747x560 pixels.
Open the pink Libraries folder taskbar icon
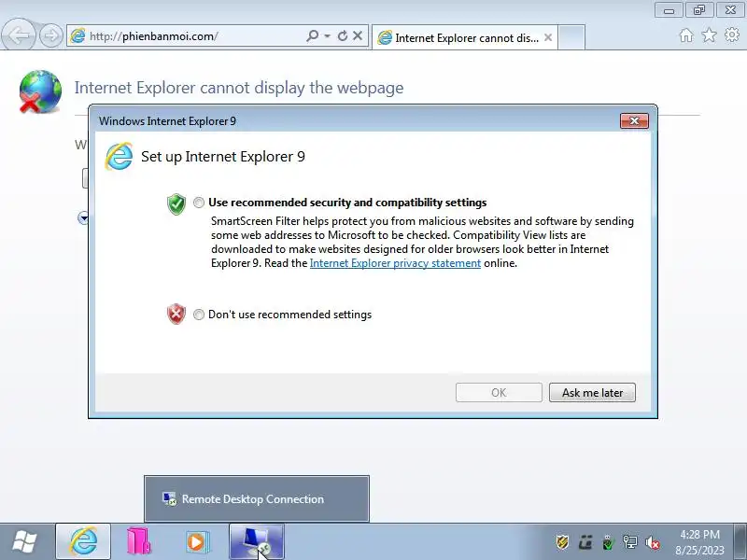139,542
